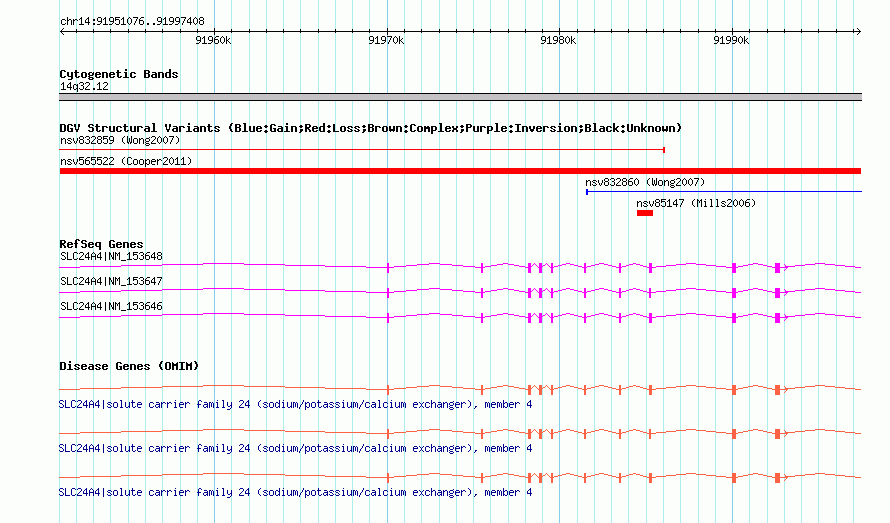Click the 91970k ruler tick label

(x=386, y=40)
